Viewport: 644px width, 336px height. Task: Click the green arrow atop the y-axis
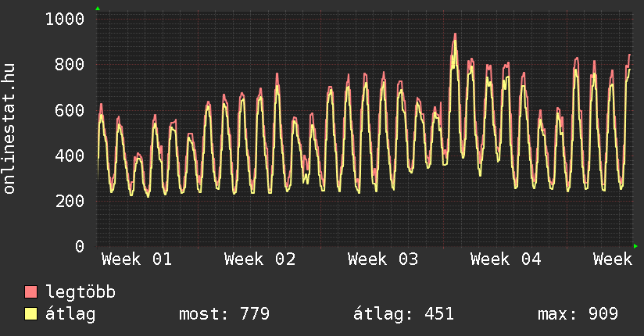click(x=98, y=9)
